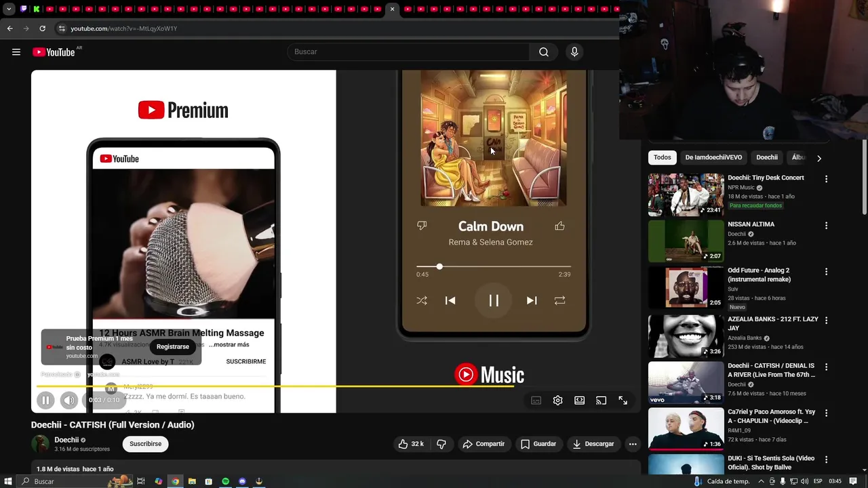Image resolution: width=868 pixels, height=488 pixels.
Task: Open options menu for Odd Future Analog 2
Action: pyautogui.click(x=826, y=272)
